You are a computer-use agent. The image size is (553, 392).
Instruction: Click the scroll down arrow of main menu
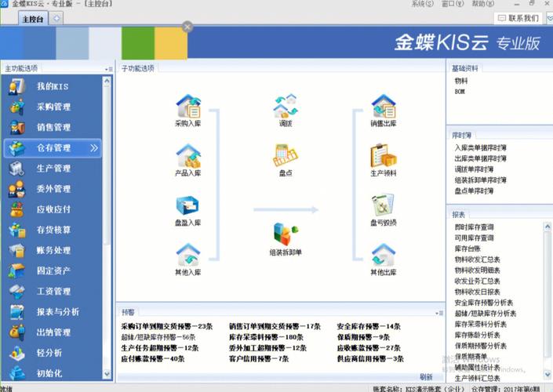[x=107, y=374]
